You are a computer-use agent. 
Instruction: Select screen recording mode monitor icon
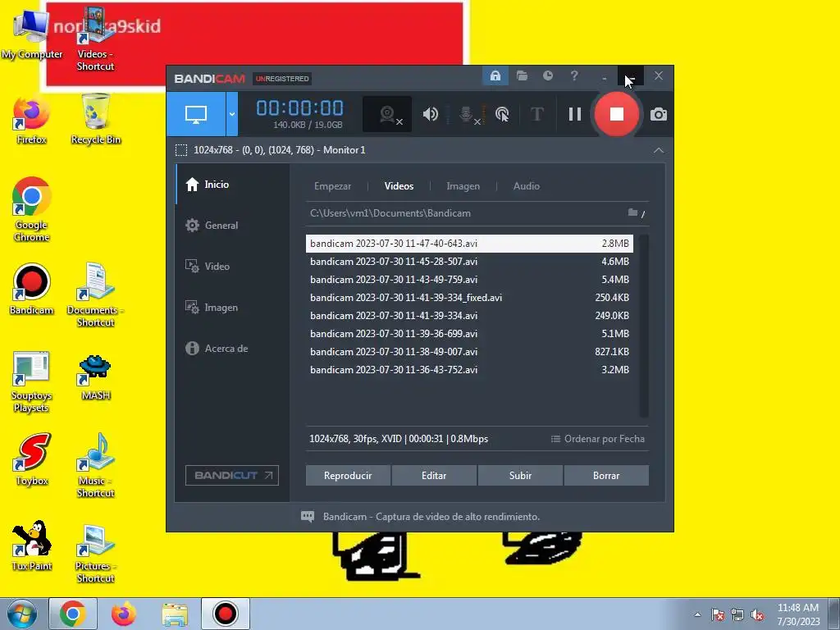tap(196, 114)
